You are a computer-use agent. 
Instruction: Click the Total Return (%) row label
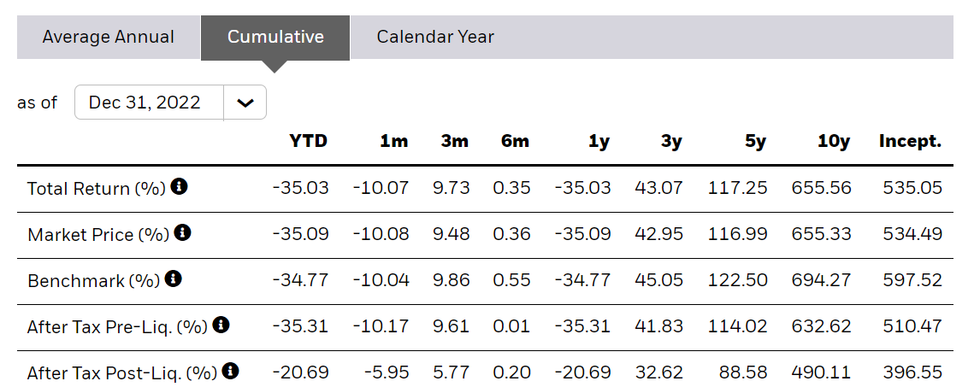tap(97, 188)
